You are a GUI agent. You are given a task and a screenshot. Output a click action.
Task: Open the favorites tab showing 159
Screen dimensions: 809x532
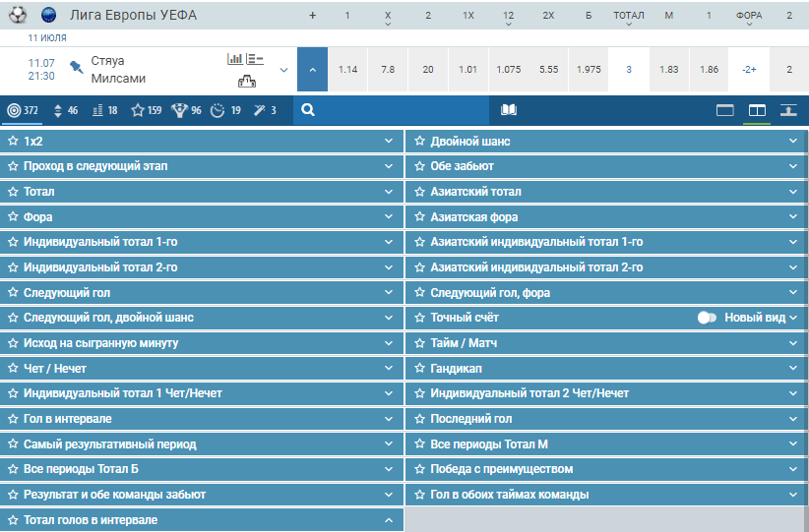[146, 110]
